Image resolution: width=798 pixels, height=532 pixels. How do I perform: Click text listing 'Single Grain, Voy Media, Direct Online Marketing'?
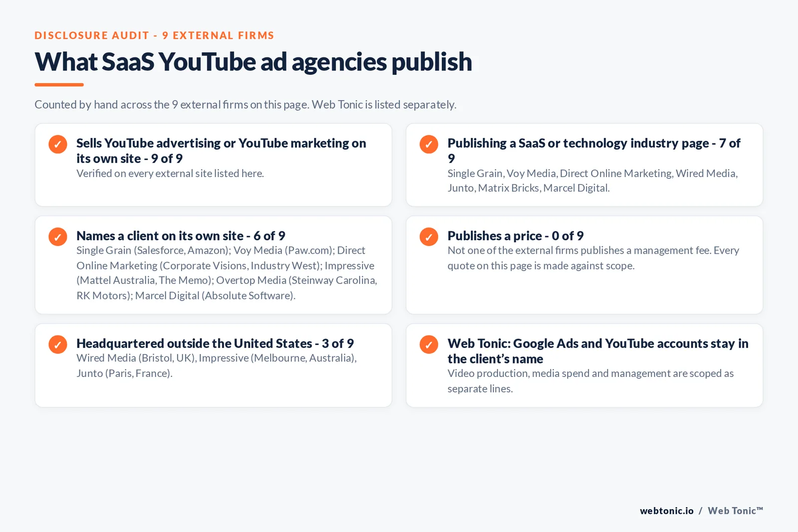(593, 180)
